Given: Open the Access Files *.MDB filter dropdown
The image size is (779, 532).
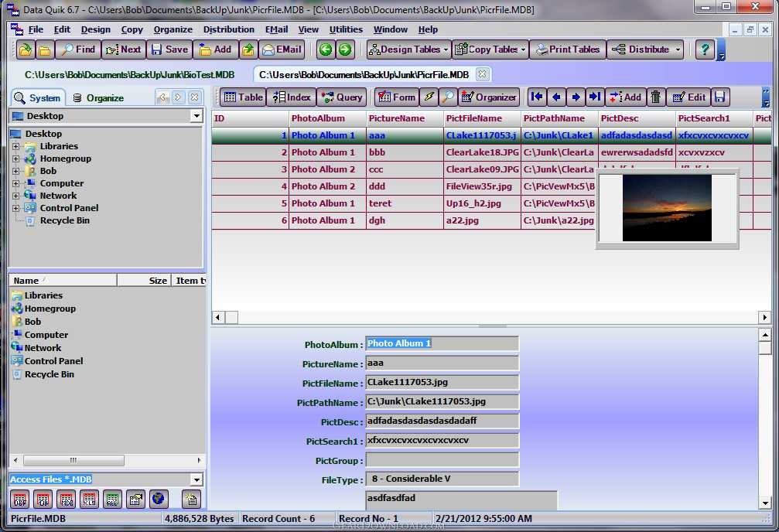Looking at the screenshot, I should [196, 480].
